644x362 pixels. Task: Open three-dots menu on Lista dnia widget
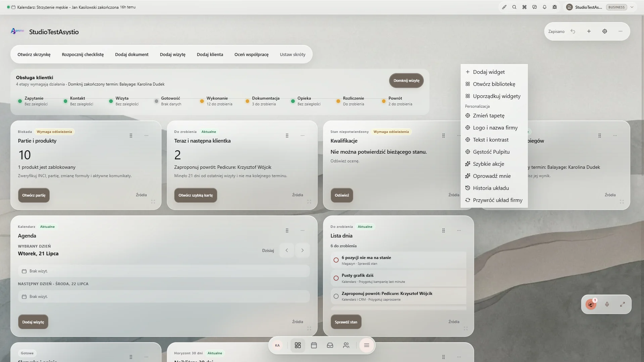click(459, 230)
